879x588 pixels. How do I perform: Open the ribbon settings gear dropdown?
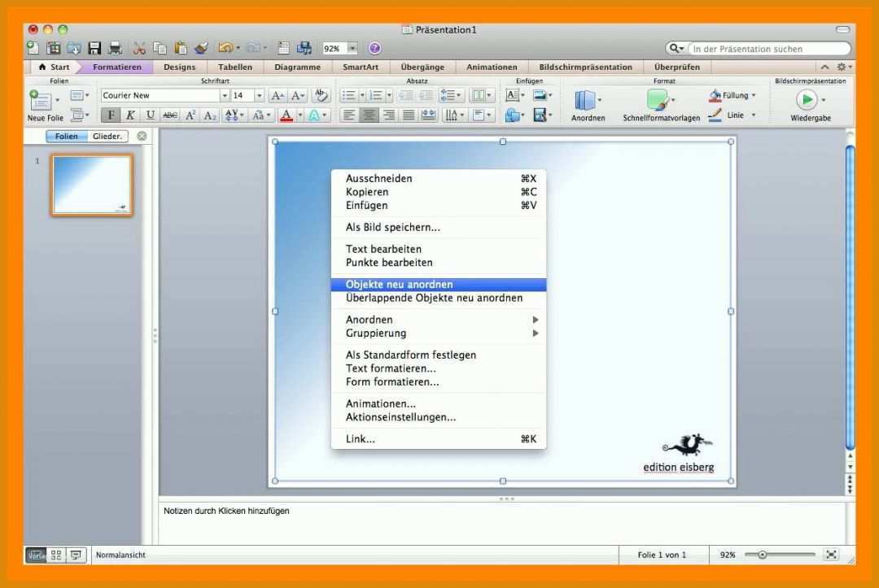(x=844, y=67)
